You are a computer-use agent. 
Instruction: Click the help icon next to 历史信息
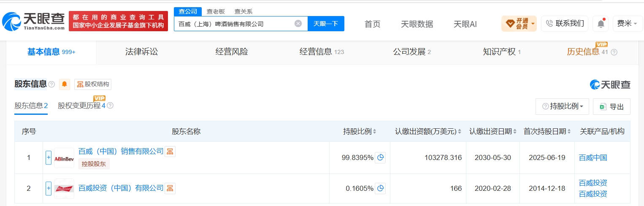tap(614, 52)
